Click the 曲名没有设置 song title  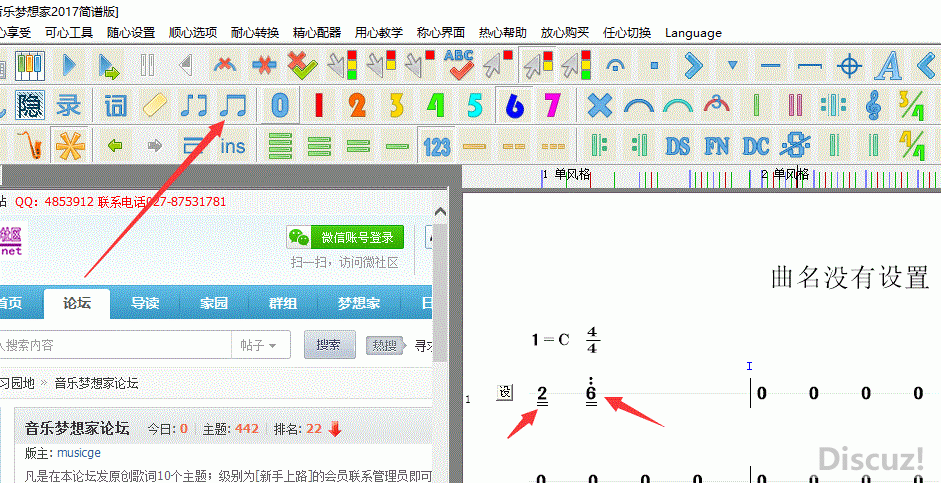(x=850, y=278)
